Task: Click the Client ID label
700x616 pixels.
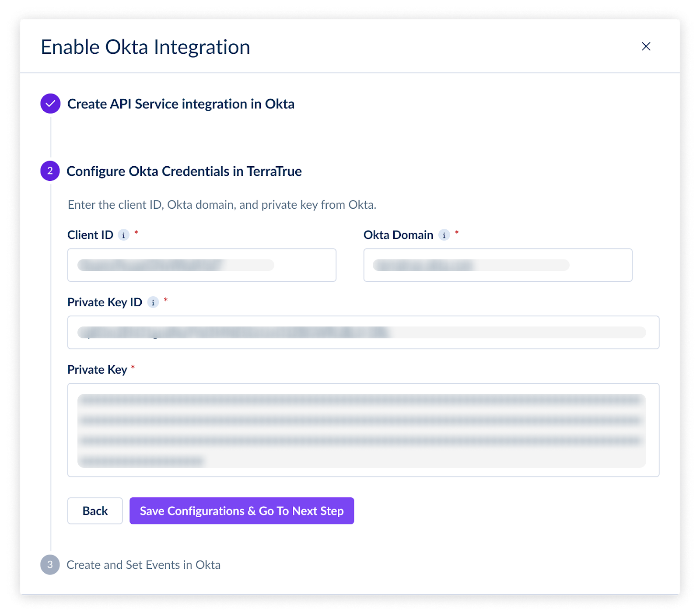Action: pos(90,235)
